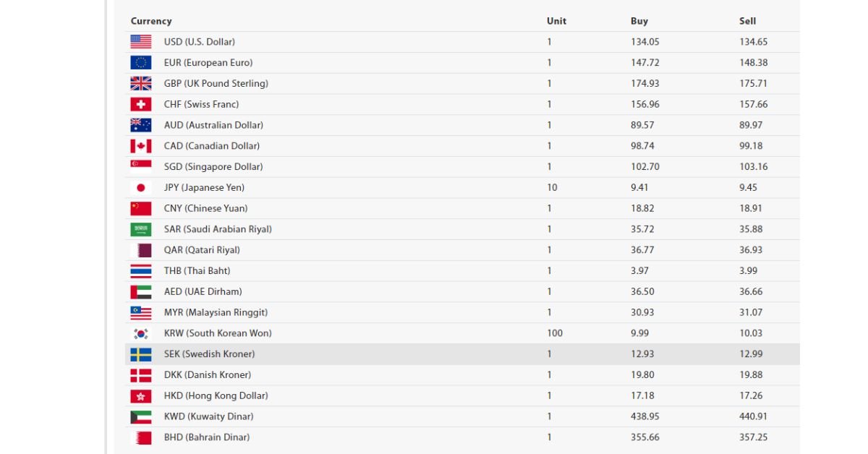Click the Buy column header
Screen dimensions: 868x454
click(639, 21)
